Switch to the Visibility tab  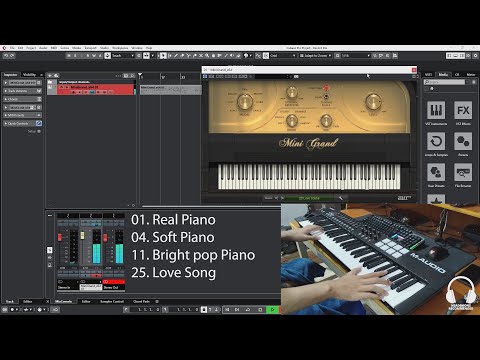point(29,75)
